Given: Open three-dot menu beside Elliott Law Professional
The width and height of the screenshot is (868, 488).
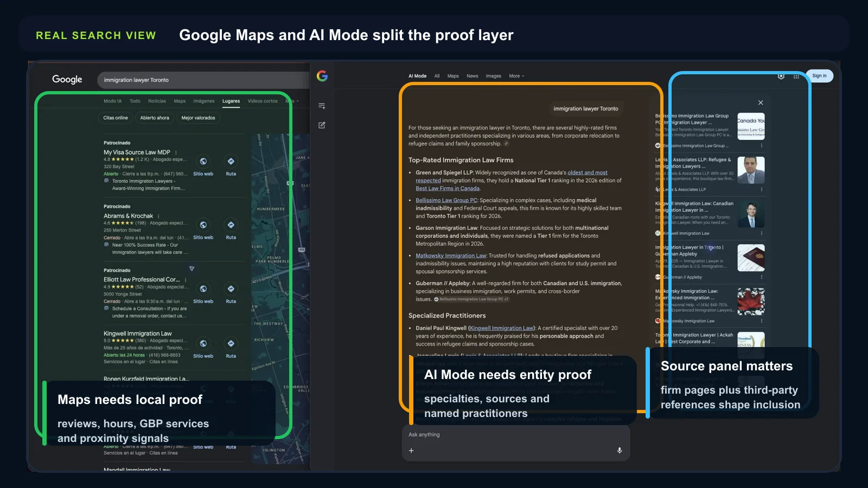Looking at the screenshot, I should point(186,280).
